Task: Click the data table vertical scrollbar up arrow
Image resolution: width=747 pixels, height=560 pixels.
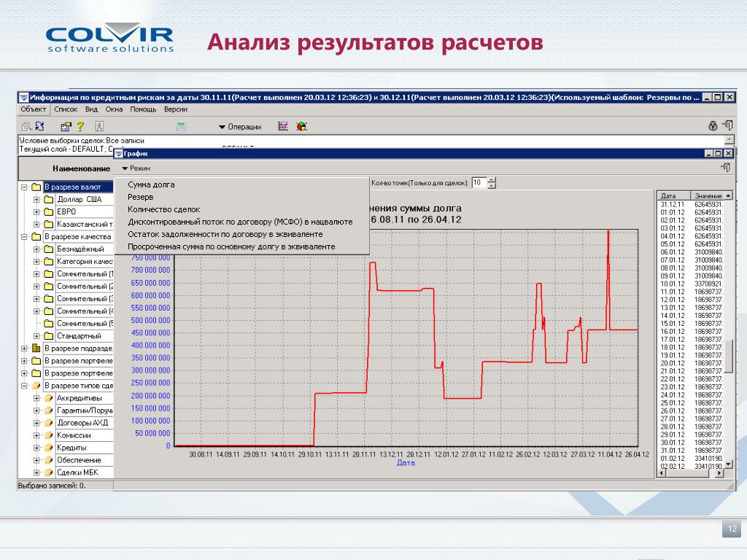Action: pyautogui.click(x=729, y=195)
